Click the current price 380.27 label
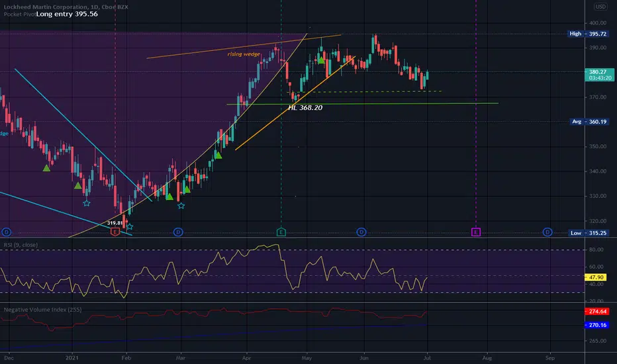 (x=600, y=75)
